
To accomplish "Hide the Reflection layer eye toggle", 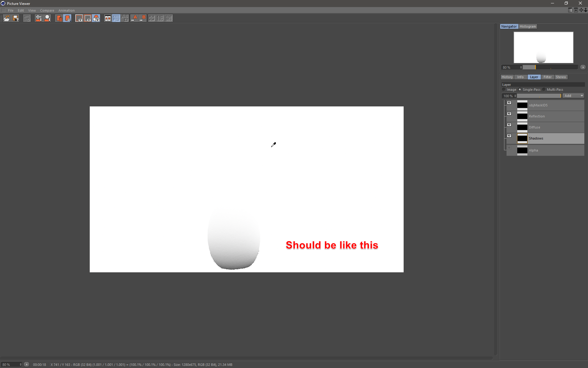I will pyautogui.click(x=509, y=114).
